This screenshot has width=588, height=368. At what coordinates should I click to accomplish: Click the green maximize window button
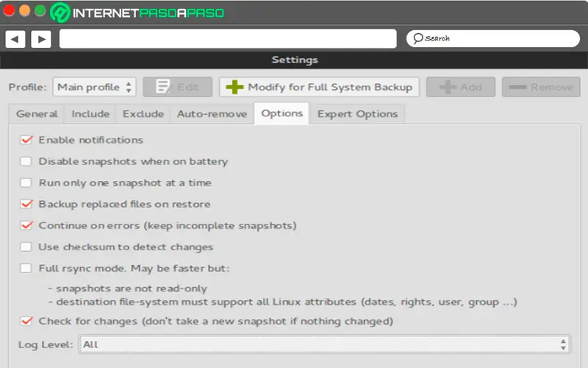click(x=40, y=10)
